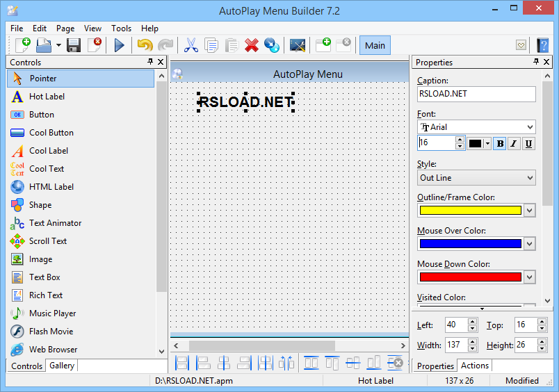Switch to the Actions tab
The height and width of the screenshot is (392, 559).
474,366
